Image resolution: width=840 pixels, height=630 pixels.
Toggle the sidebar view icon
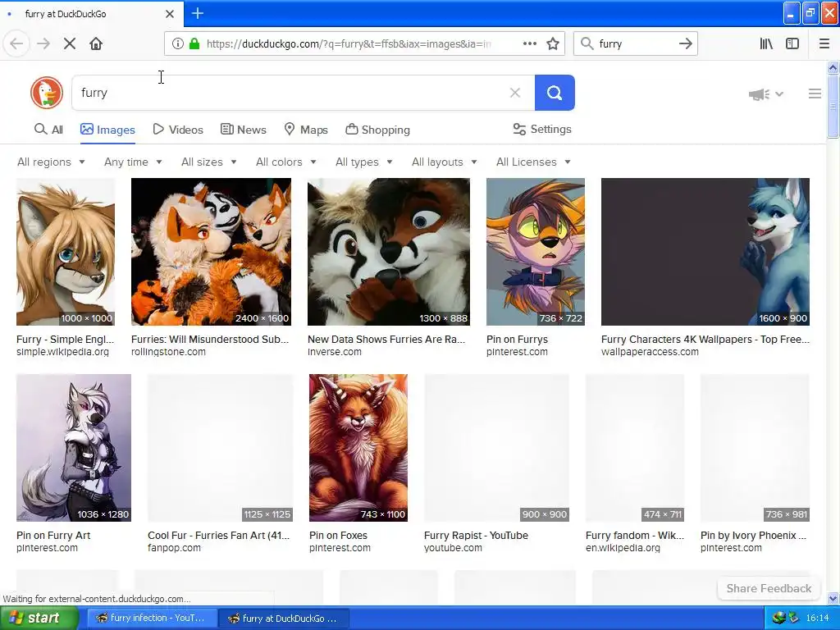click(x=792, y=43)
